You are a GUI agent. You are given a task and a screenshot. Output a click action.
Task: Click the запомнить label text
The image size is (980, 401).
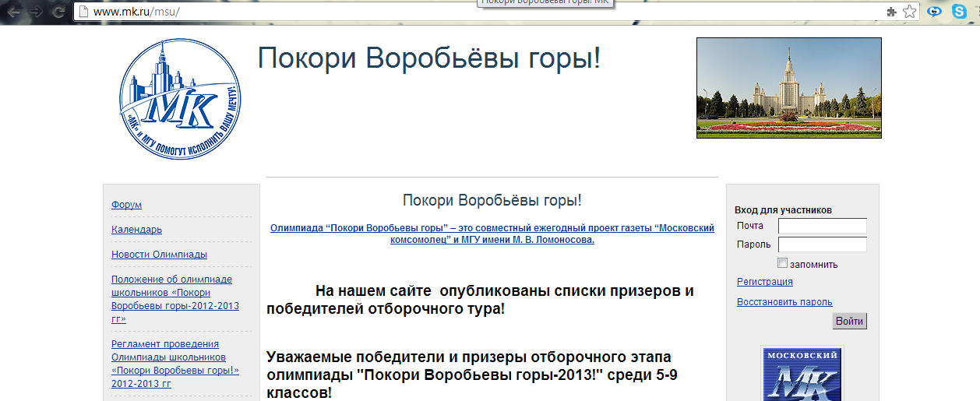coord(814,264)
